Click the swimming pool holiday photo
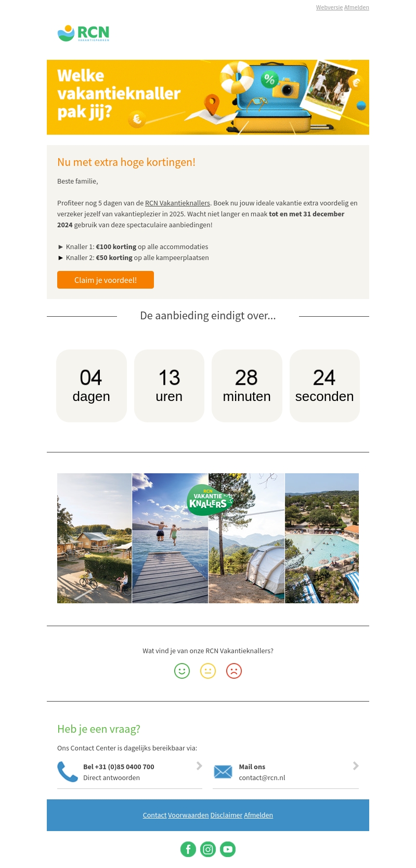 coord(322,538)
